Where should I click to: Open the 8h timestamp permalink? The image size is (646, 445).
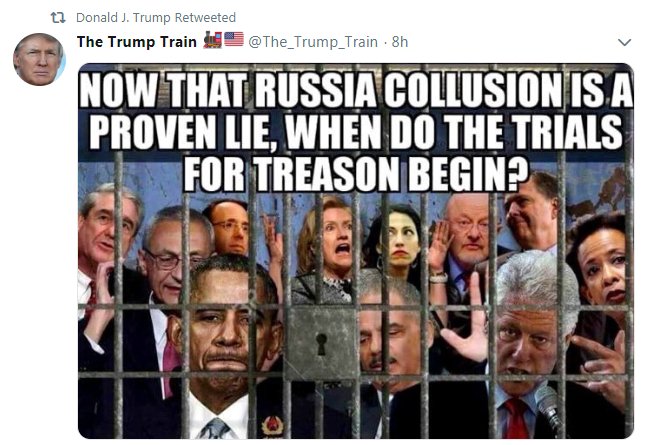(400, 42)
